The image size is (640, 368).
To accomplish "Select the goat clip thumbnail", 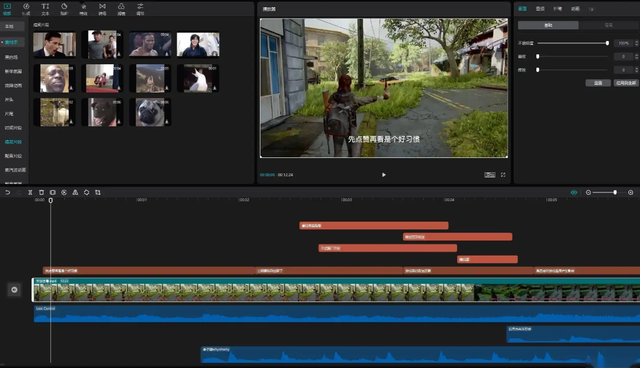I will 54,112.
